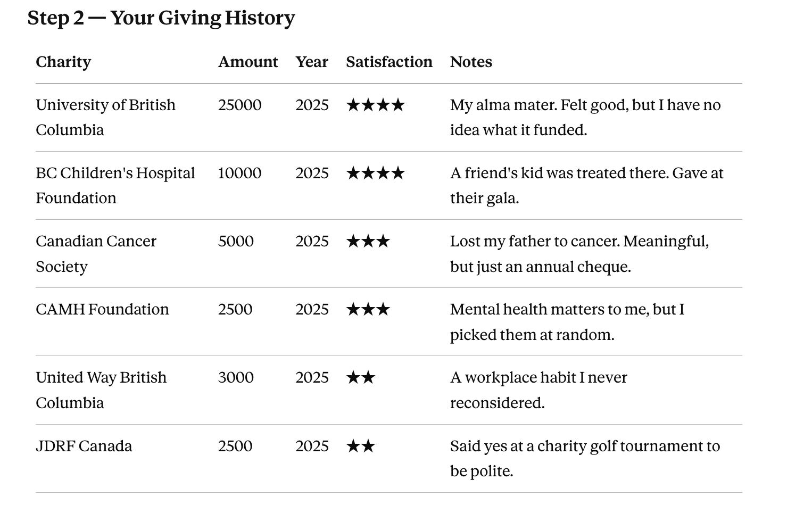Click the 10000 amount cell
Viewport: 812px width, 513px height.
point(239,173)
